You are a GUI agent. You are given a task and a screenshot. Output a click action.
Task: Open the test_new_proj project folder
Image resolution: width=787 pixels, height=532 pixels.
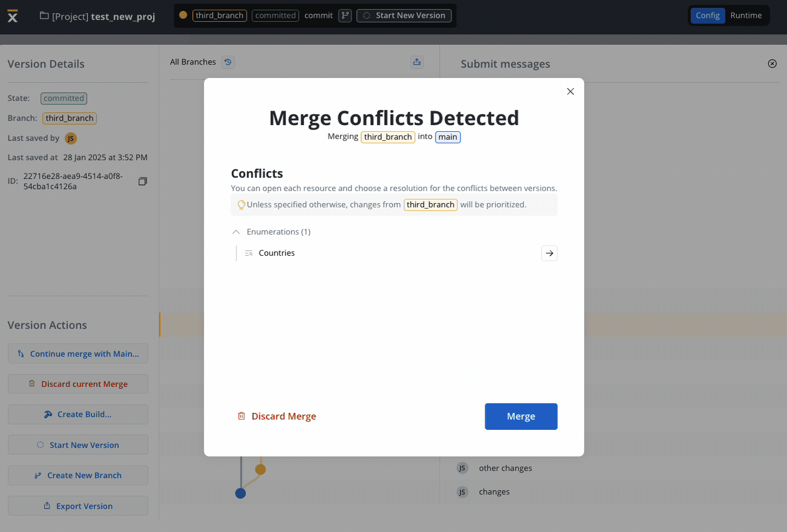click(x=97, y=16)
